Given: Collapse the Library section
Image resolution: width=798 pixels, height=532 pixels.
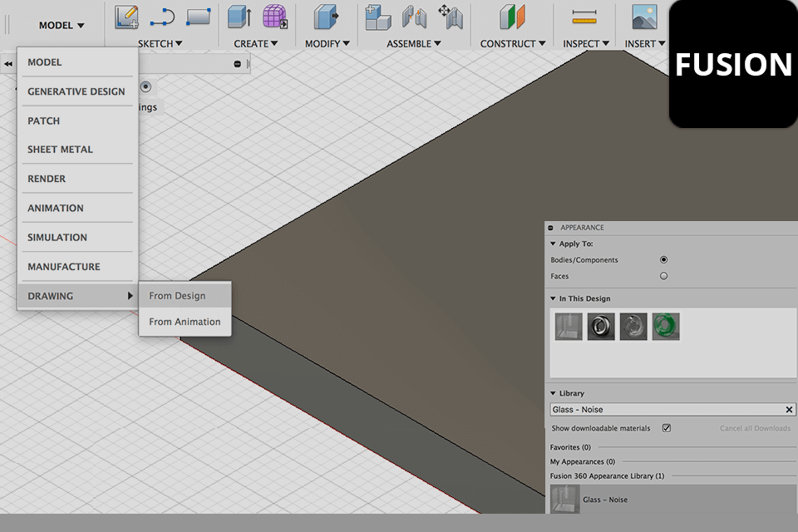Looking at the screenshot, I should click(x=553, y=393).
